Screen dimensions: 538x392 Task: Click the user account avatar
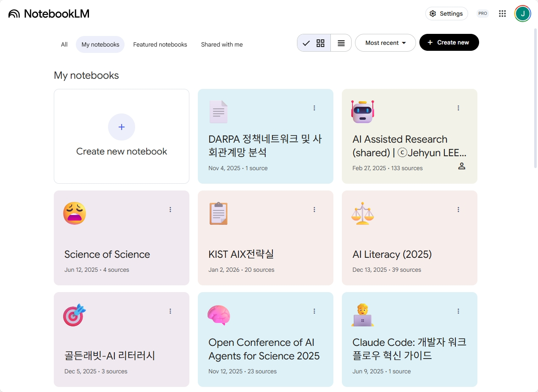(x=523, y=14)
